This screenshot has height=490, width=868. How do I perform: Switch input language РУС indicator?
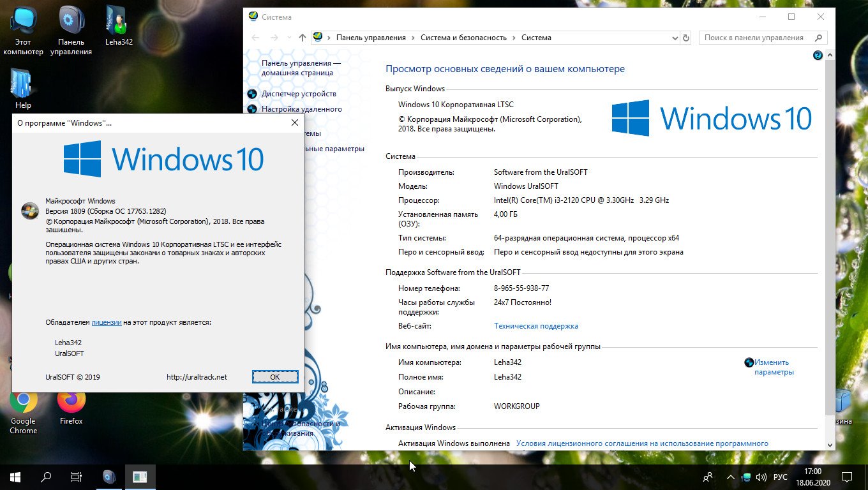click(781, 477)
